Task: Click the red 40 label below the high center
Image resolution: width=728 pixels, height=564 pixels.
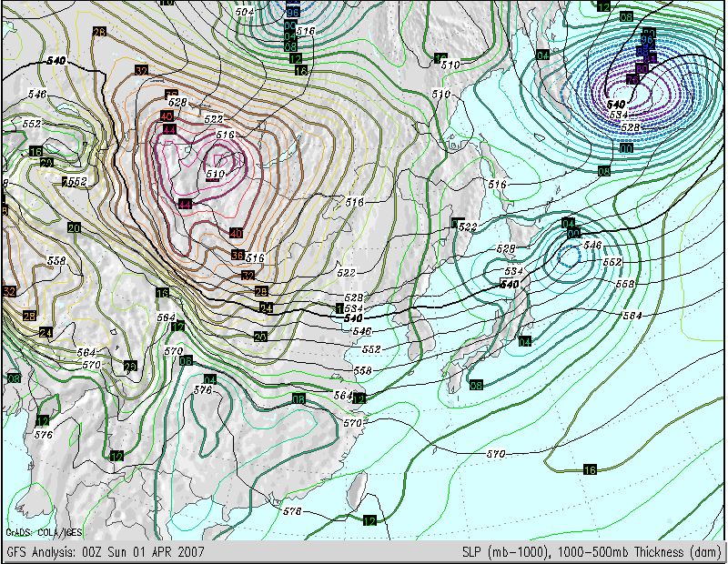Action: [x=236, y=233]
